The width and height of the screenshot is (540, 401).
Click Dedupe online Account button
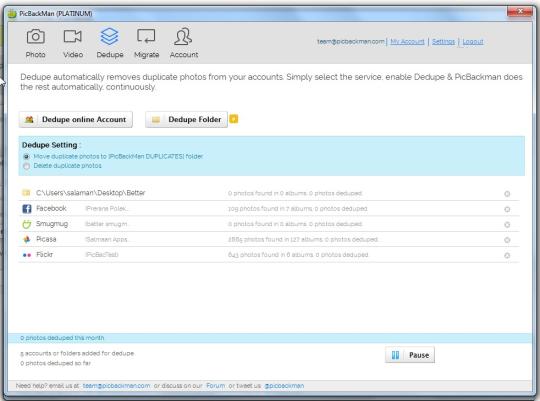tap(75, 120)
